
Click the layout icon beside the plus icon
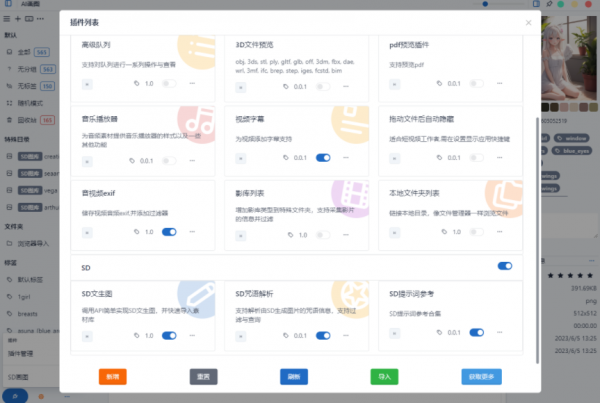[29, 19]
